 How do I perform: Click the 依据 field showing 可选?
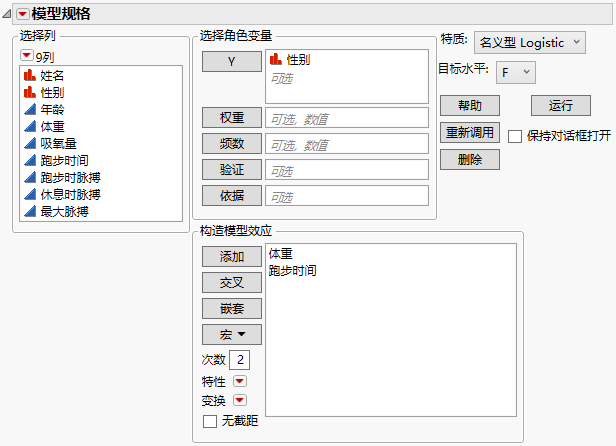pyautogui.click(x=347, y=195)
